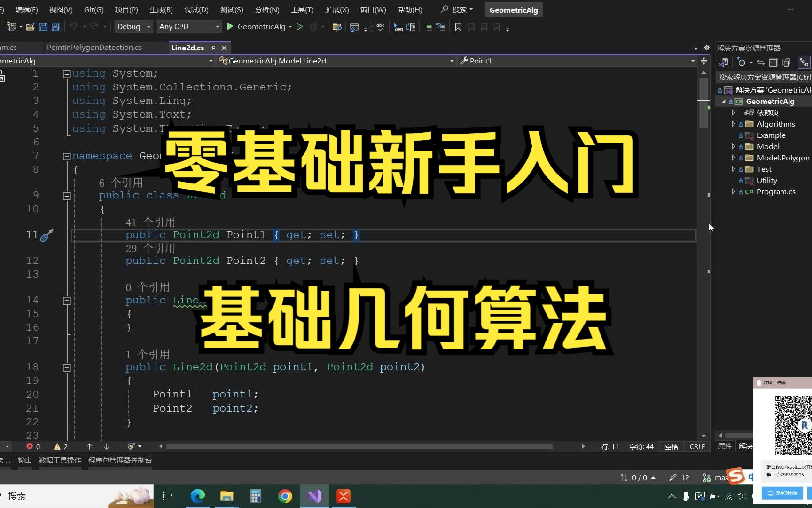Open the 调试(D) debug menu
Image resolution: width=812 pixels, height=508 pixels.
pyautogui.click(x=196, y=9)
